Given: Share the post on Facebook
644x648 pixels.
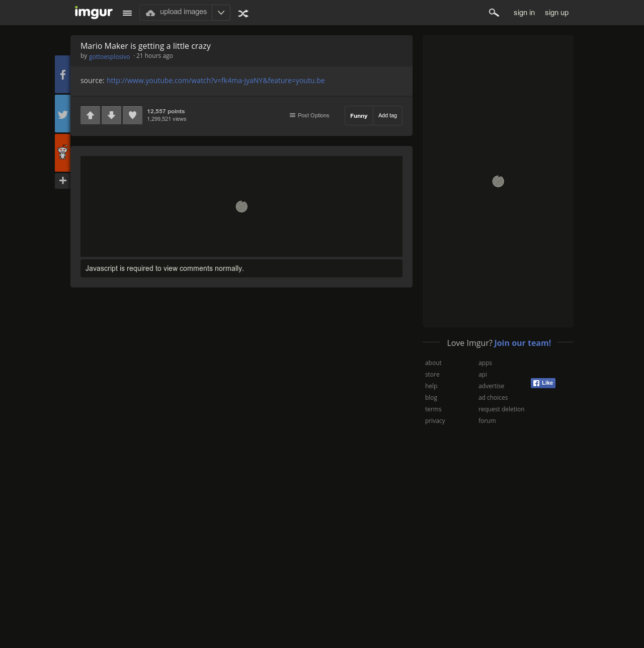Looking at the screenshot, I should point(62,75).
